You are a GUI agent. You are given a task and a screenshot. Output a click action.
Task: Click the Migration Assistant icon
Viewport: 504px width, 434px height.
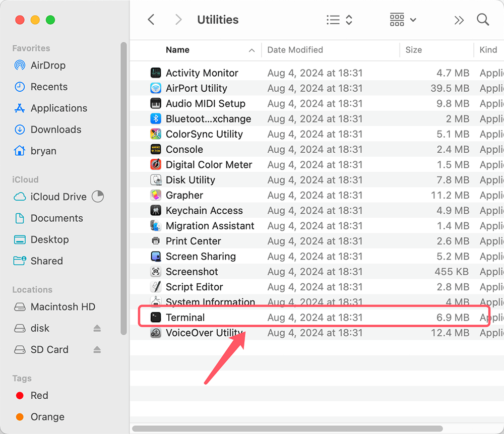(156, 226)
